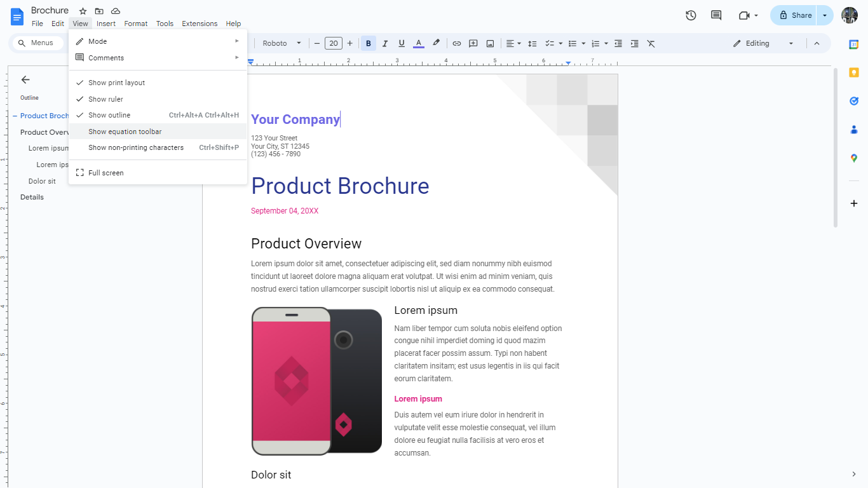Toggle underline formatting

tap(401, 43)
